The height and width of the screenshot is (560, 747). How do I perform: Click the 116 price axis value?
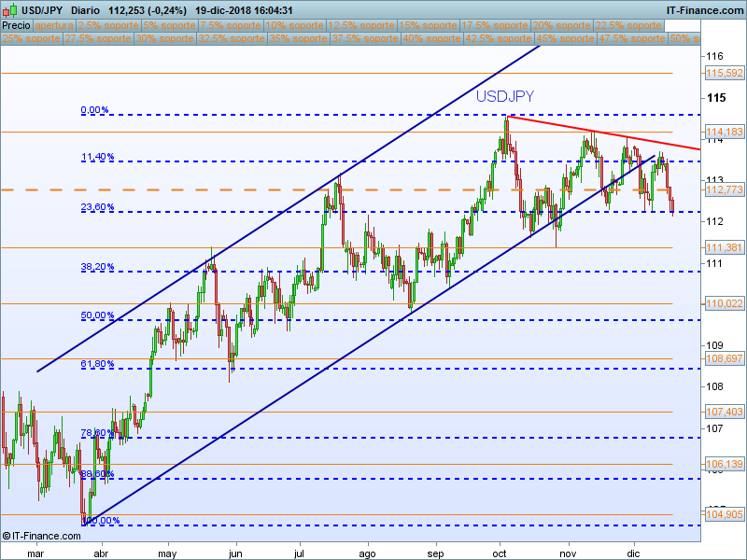(x=714, y=56)
